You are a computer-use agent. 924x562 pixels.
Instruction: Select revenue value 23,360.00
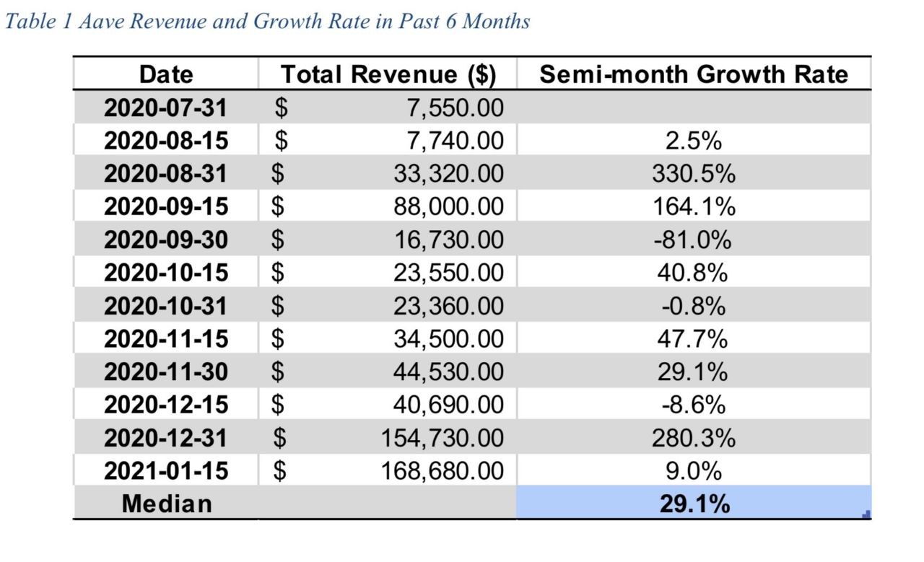pyautogui.click(x=448, y=306)
